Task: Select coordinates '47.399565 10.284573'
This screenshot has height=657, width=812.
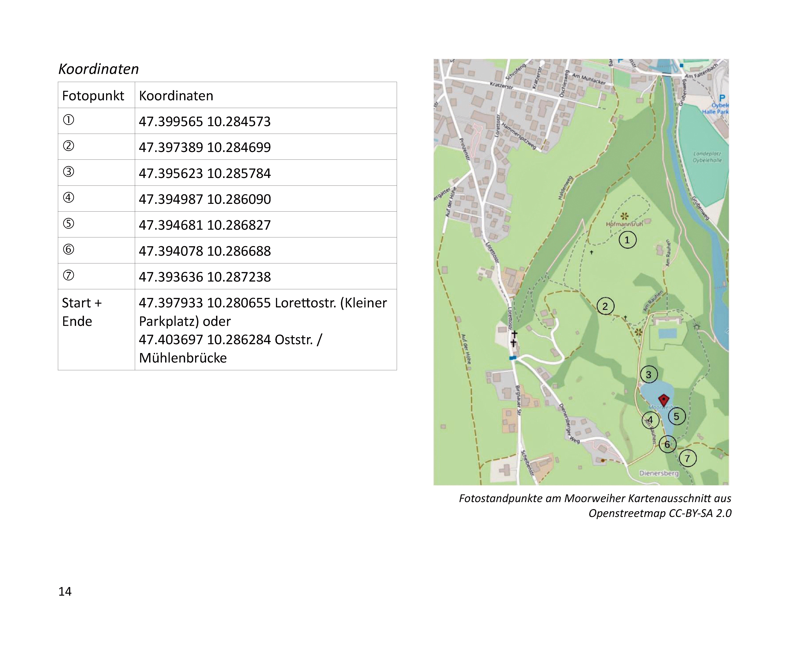Action: coord(205,122)
